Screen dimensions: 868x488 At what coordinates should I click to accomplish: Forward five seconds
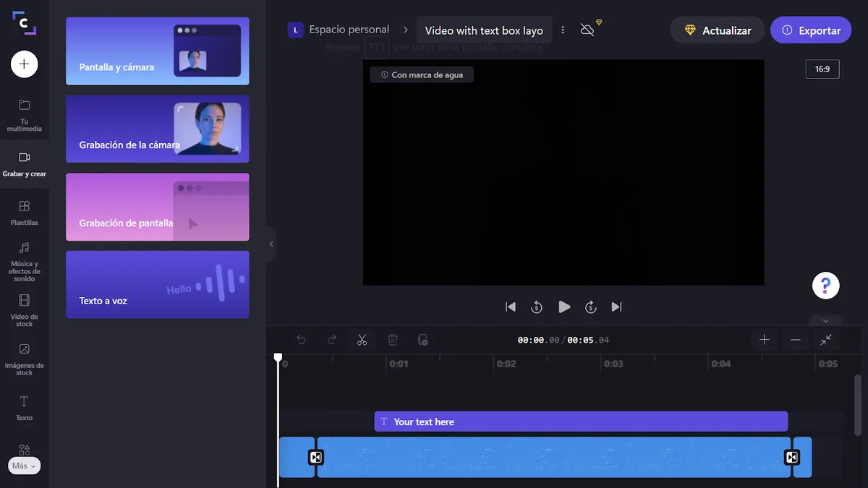pyautogui.click(x=590, y=307)
